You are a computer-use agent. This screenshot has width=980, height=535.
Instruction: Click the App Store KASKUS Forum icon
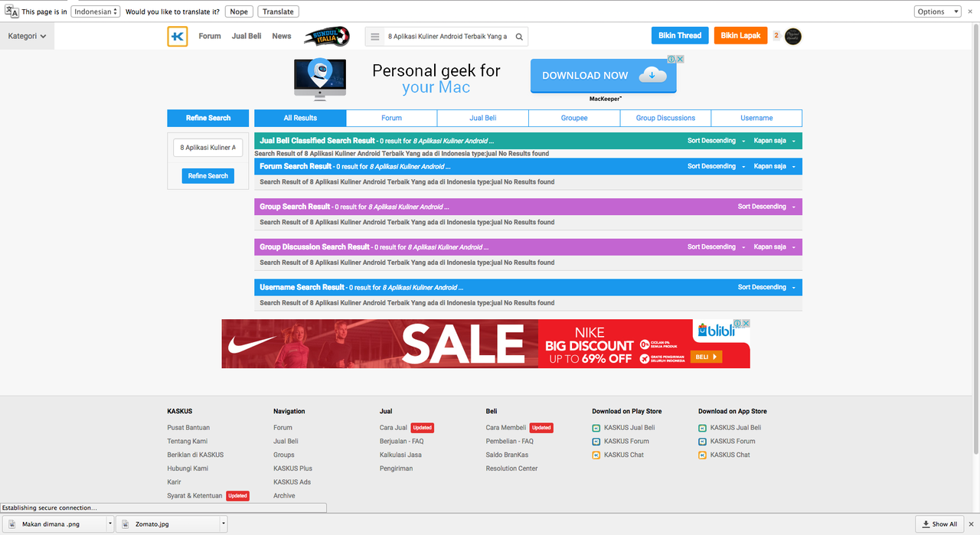703,442
